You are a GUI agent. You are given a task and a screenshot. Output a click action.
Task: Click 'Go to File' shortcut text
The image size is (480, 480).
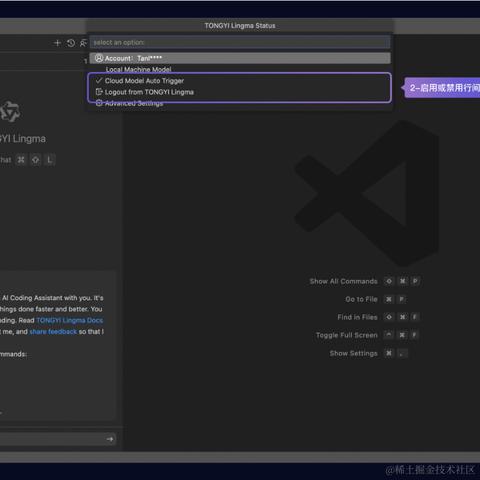[x=361, y=299]
